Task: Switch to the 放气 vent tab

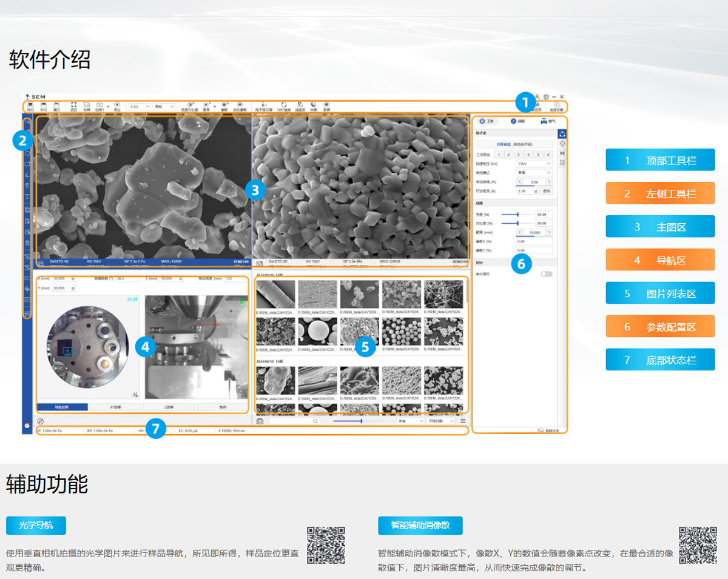Action: click(x=547, y=121)
